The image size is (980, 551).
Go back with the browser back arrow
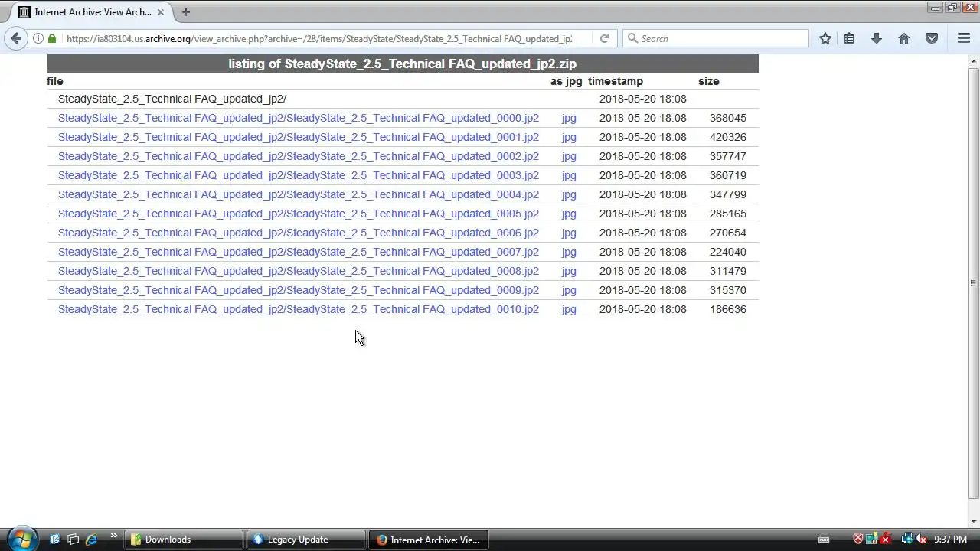click(x=16, y=38)
